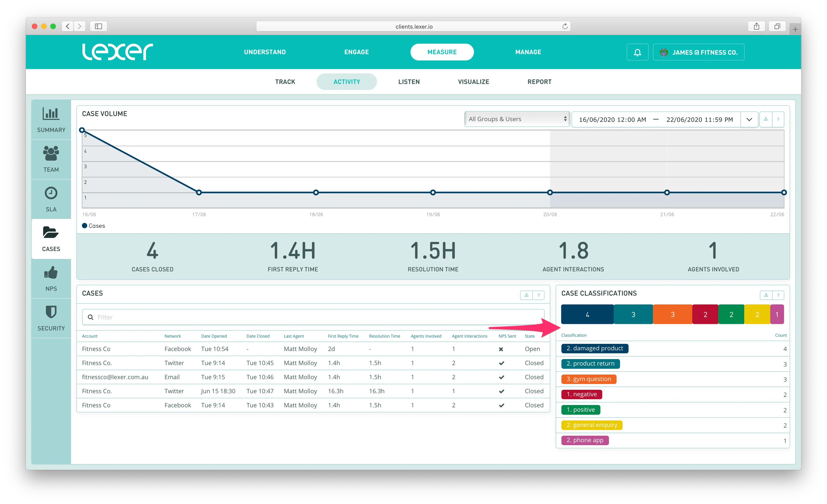Switch to the Understand main tab
Image resolution: width=827 pixels, height=504 pixels.
(x=265, y=52)
